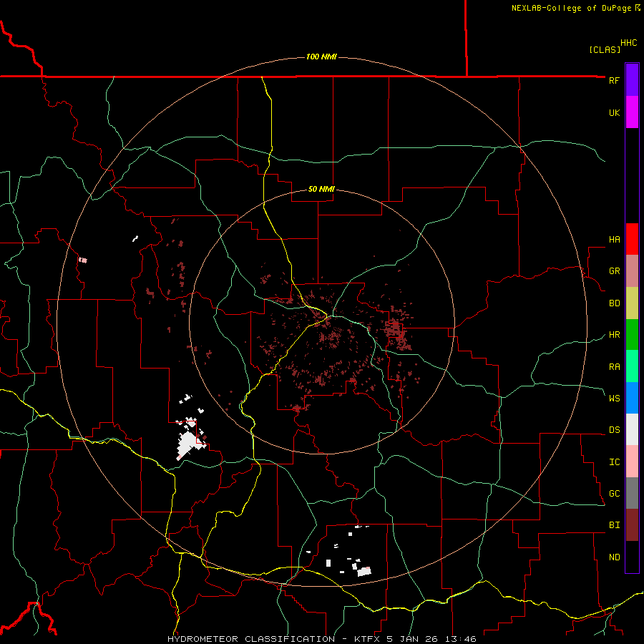Click the IC legend label
This screenshot has height=644, width=644.
tap(614, 462)
